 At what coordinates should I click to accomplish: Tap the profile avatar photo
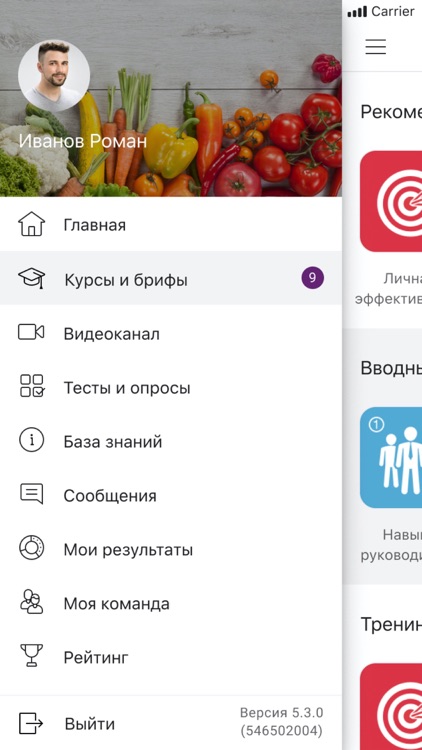click(x=54, y=76)
